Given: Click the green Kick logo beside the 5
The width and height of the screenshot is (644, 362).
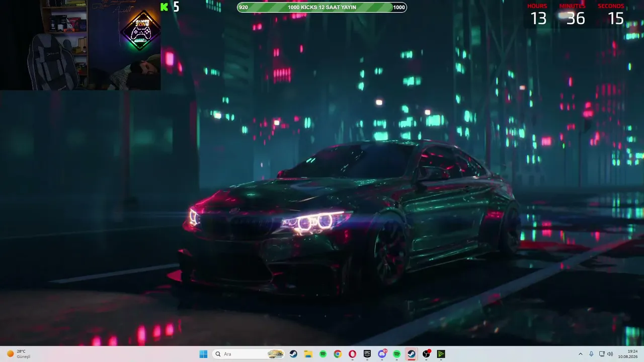Looking at the screenshot, I should point(164,7).
